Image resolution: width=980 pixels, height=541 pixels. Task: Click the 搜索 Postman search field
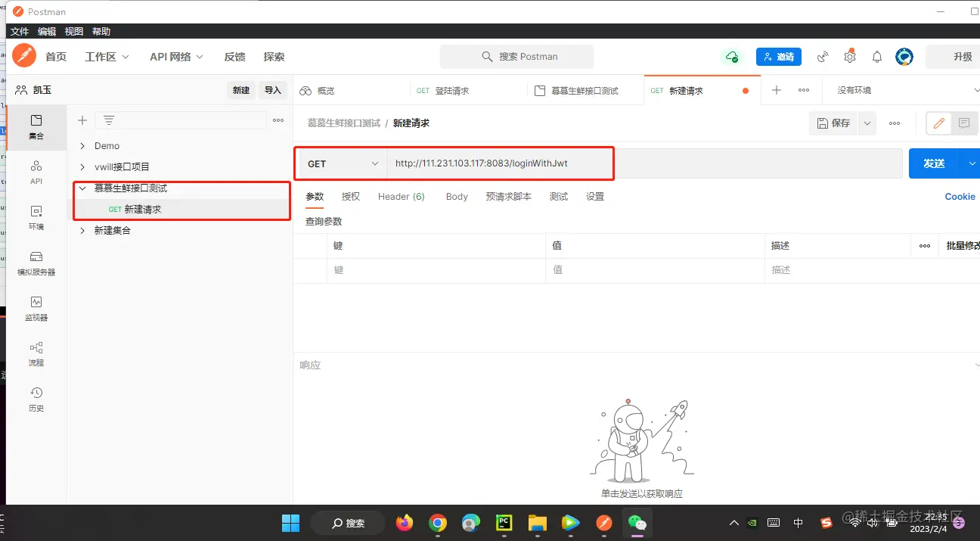[x=516, y=57]
